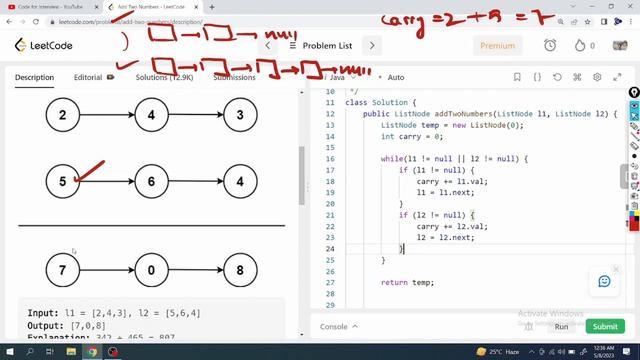The height and width of the screenshot is (360, 640).
Task: Click the Output [7,0,8] text
Action: tap(67, 326)
